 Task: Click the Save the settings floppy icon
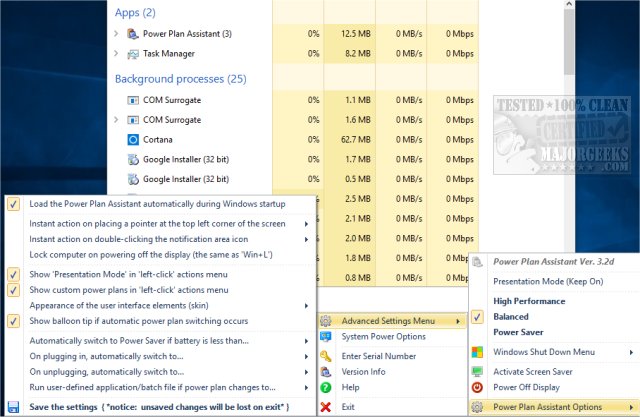13,406
